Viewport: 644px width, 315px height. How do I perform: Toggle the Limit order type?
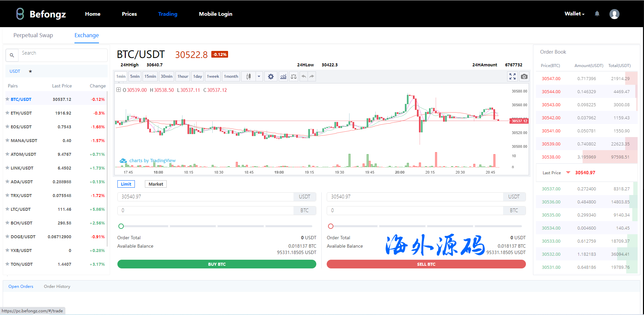[126, 184]
